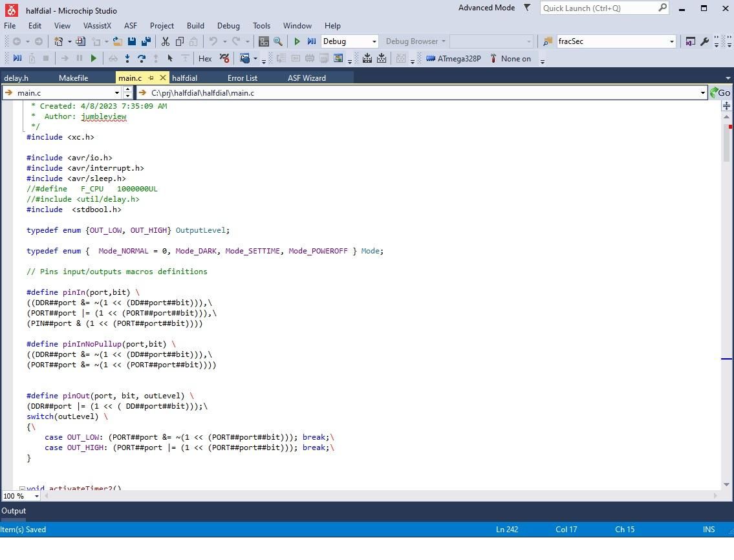Click Run To Cursor icon
Image resolution: width=734 pixels, height=560 pixels.
coord(170,59)
